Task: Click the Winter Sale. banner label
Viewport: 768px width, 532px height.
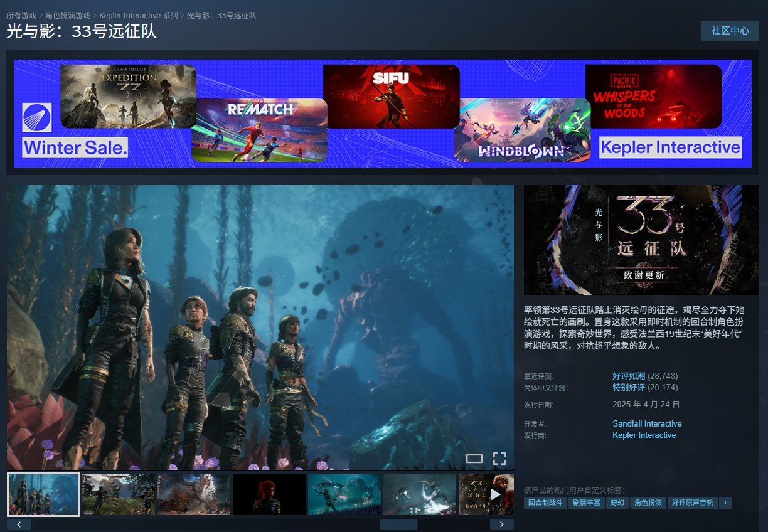Action: (75, 148)
